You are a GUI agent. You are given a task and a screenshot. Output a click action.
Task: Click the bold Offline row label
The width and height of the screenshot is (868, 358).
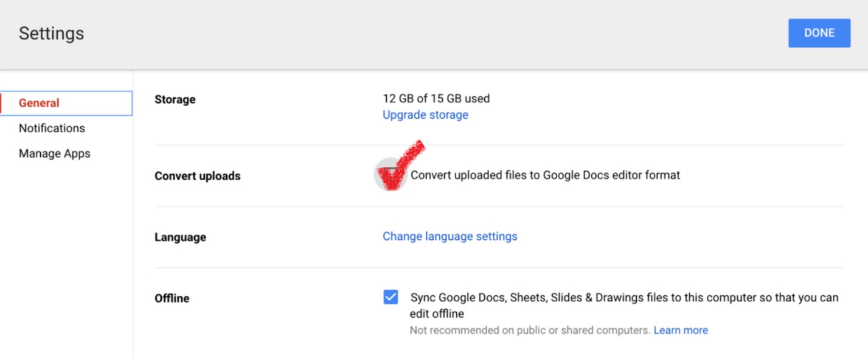click(172, 298)
